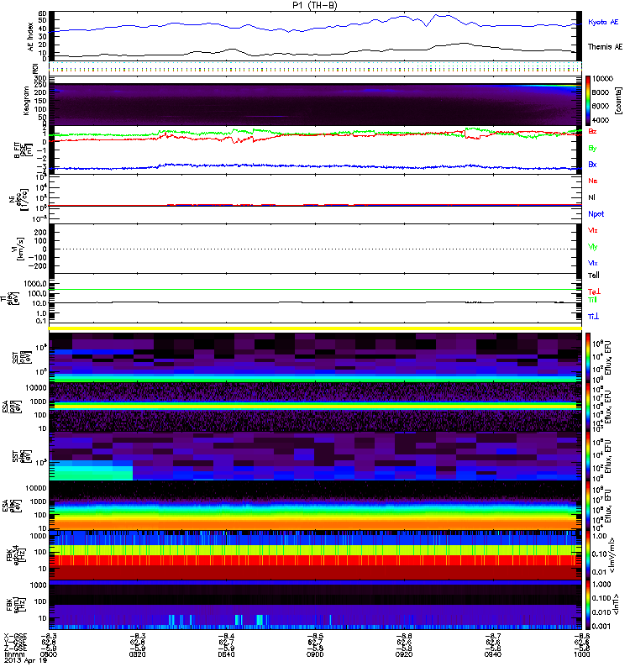This screenshot has width=630, height=672.
Task: Click the ESA electrons Eflux color bar
Action: point(588,506)
